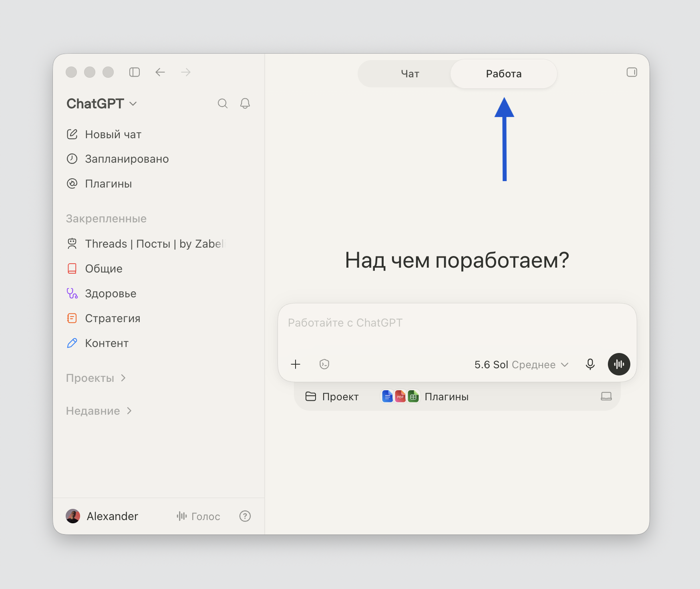Switch to the Работа tab
Image resolution: width=700 pixels, height=589 pixels.
(504, 74)
